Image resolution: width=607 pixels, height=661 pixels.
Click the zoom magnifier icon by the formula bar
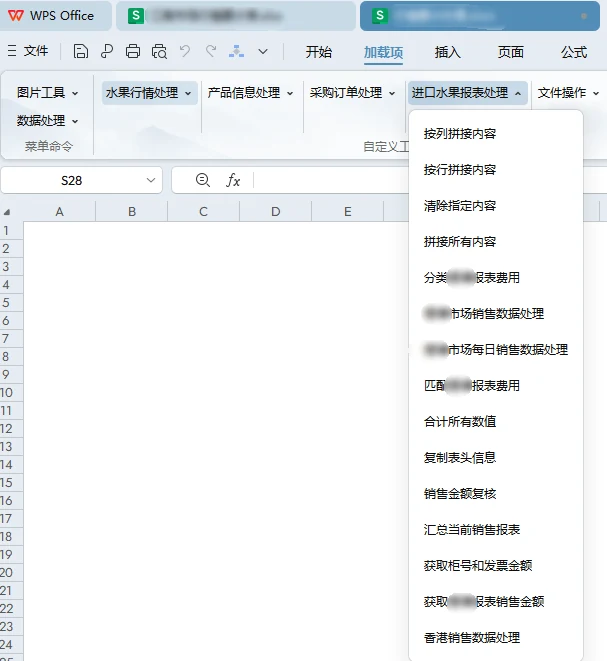click(x=203, y=180)
